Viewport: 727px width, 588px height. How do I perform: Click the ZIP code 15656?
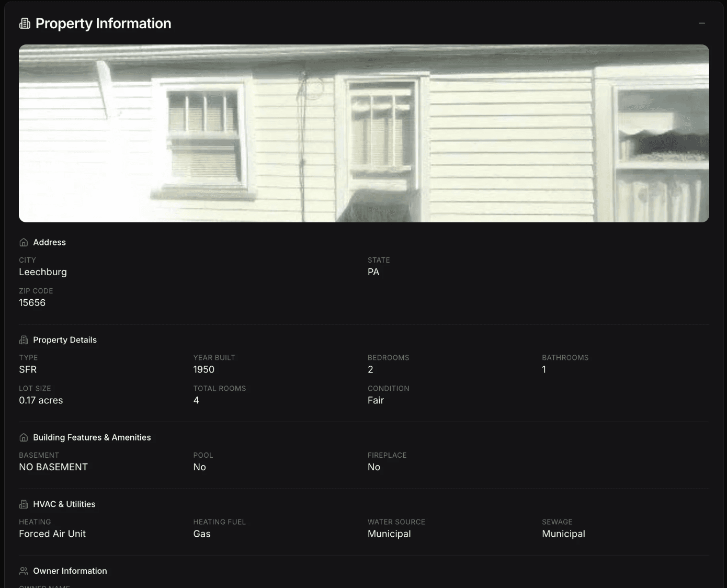(x=32, y=302)
